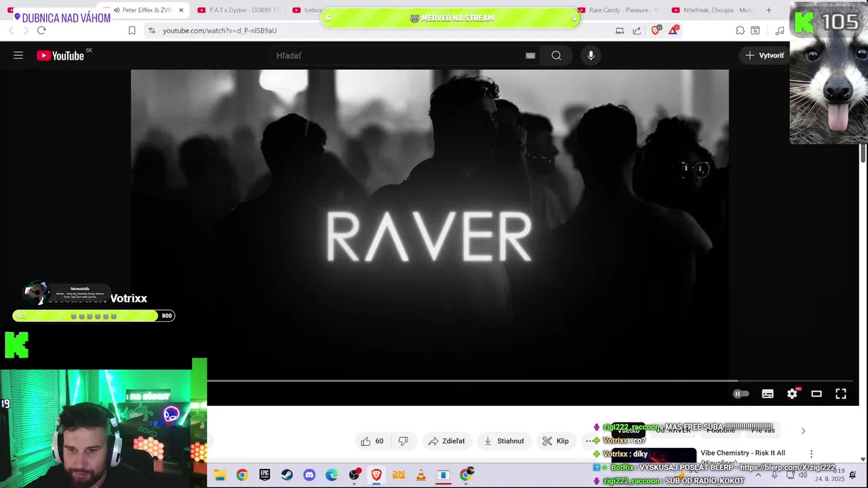Open the Vytvoriť create button
The width and height of the screenshot is (868, 488).
pos(764,56)
